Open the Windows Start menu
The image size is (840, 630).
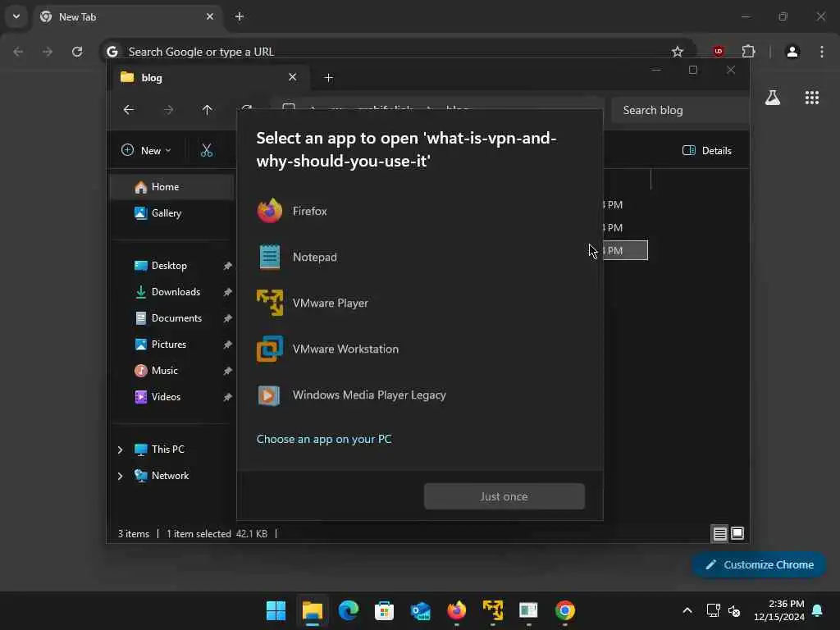(x=276, y=610)
